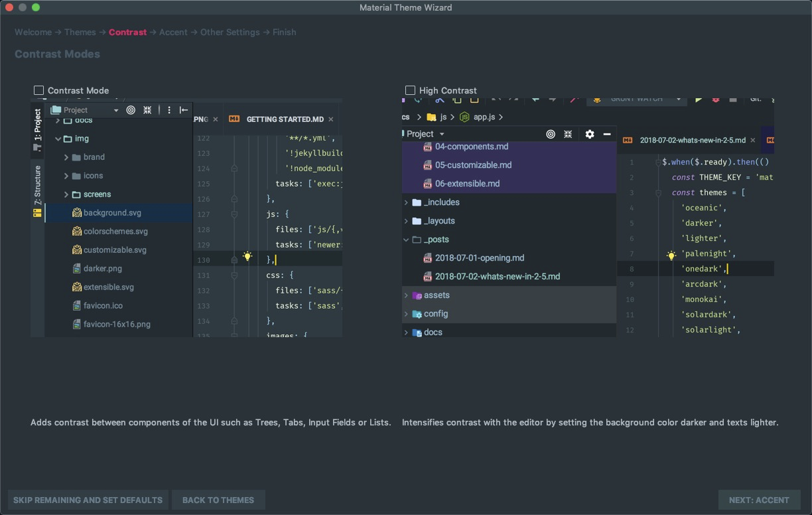The height and width of the screenshot is (515, 812).
Task: Close the GETTING STARTED.MD tab
Action: click(331, 119)
